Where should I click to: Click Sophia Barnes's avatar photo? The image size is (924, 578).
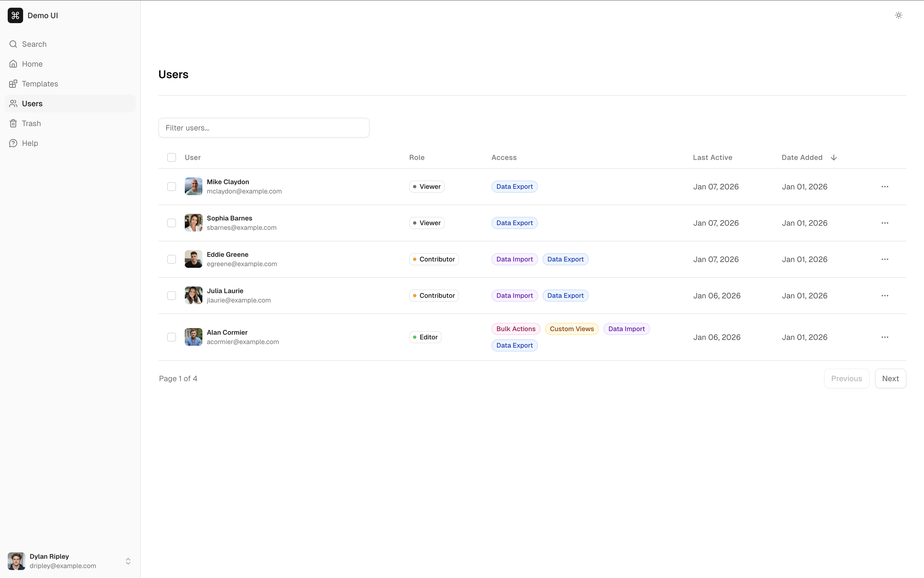click(x=194, y=223)
